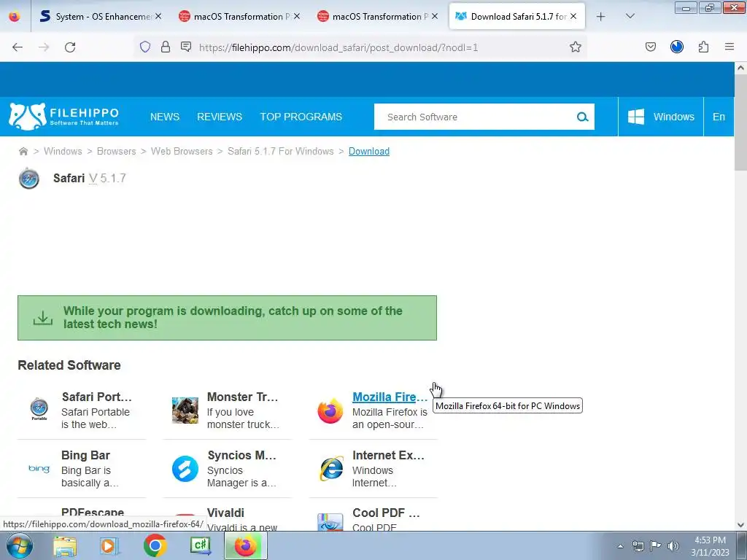Open the REVIEWS menu item
The height and width of the screenshot is (560, 747).
pyautogui.click(x=220, y=117)
